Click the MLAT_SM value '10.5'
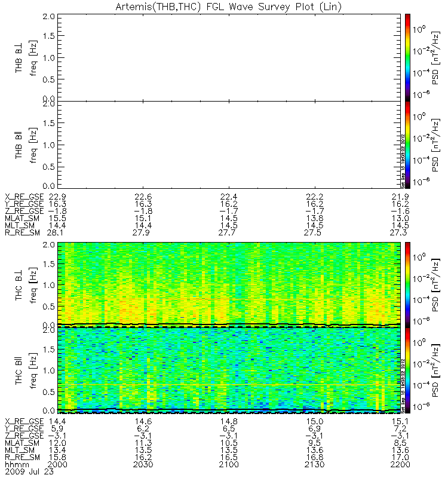 [x=229, y=443]
